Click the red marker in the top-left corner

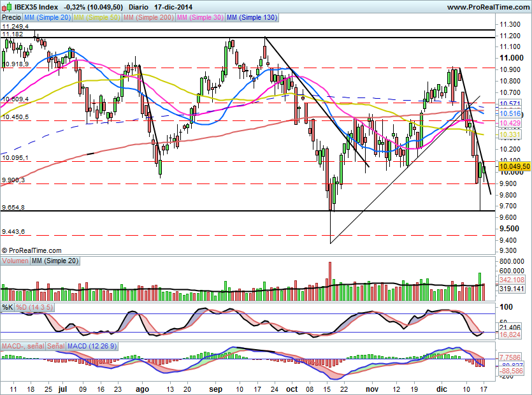[x=3, y=3]
